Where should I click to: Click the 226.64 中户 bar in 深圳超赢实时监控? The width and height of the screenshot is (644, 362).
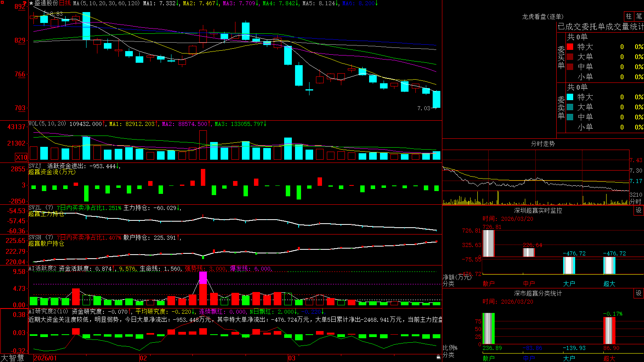point(528,252)
